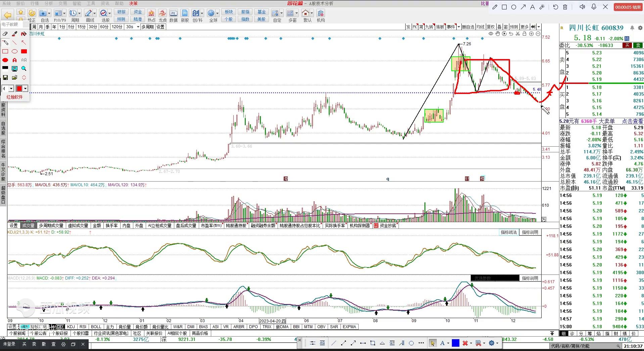Click the undo icon in recorder toolbar

555,7
